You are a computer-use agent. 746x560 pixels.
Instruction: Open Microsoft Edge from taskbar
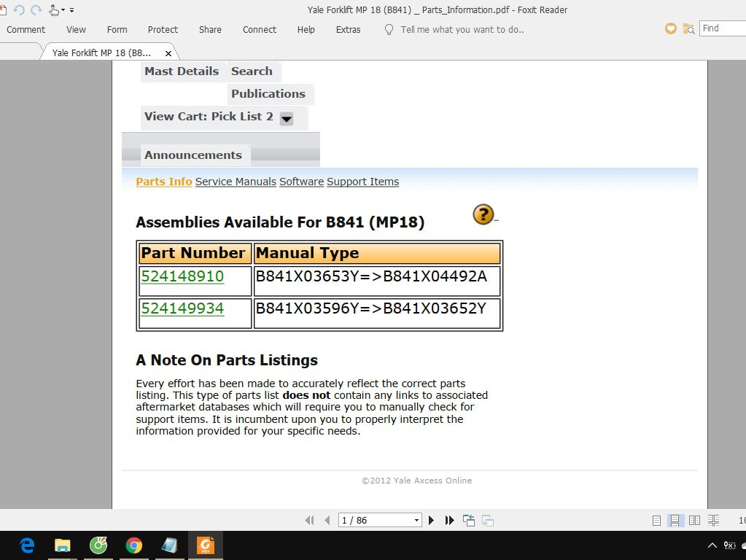click(28, 545)
